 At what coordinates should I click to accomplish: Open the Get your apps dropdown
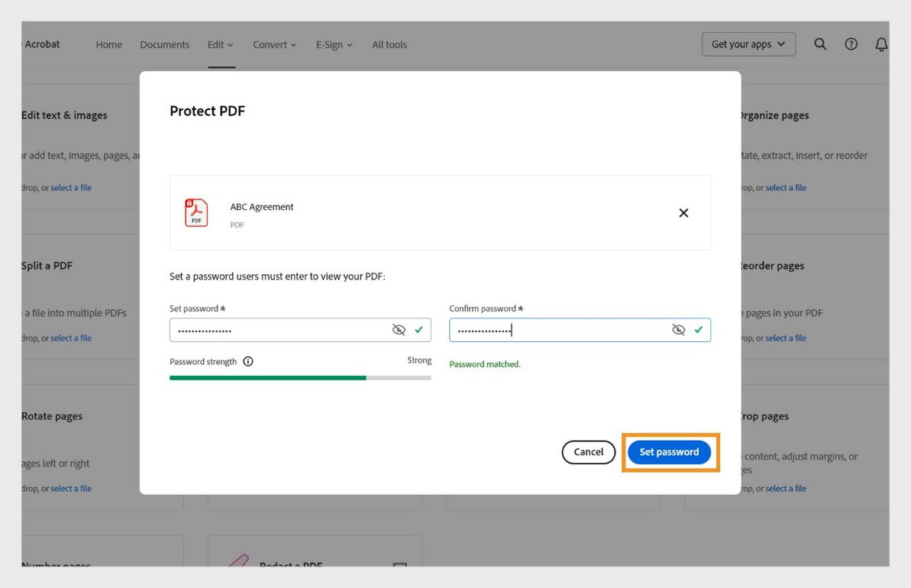click(748, 44)
